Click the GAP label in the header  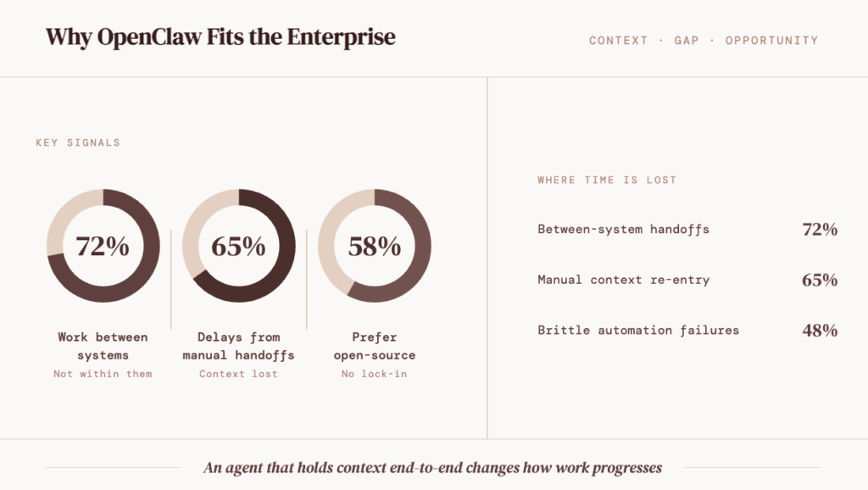687,41
